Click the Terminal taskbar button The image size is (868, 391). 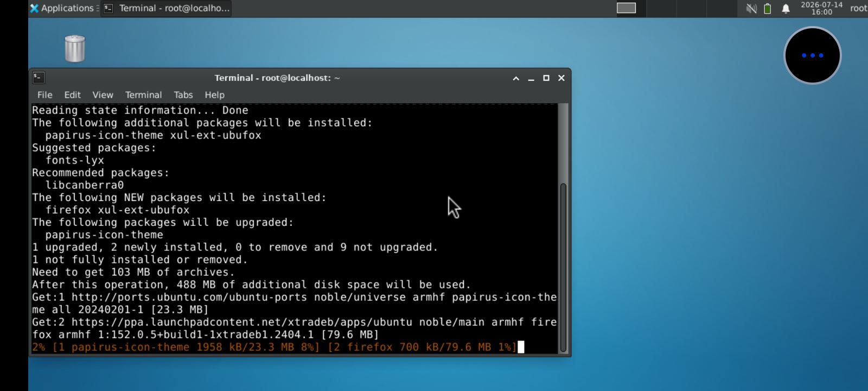166,8
